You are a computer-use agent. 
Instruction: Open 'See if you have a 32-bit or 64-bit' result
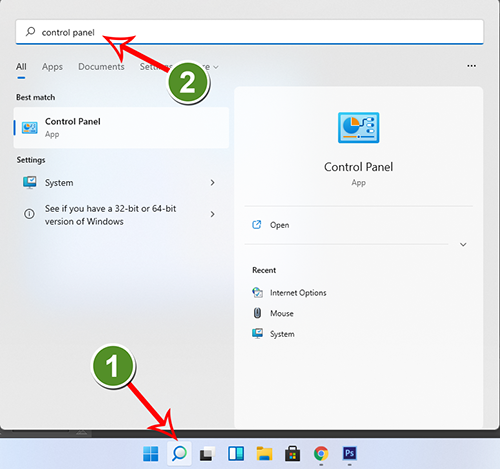[x=121, y=214]
